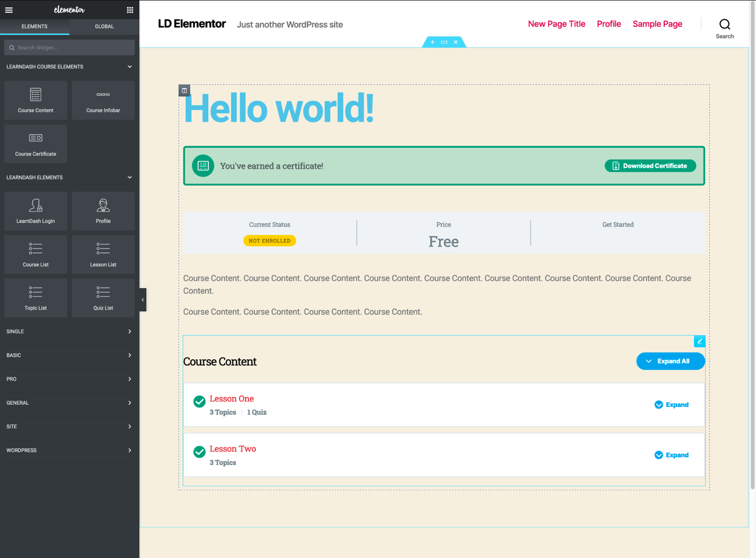
Task: Open Profile menu link
Action: coord(609,24)
